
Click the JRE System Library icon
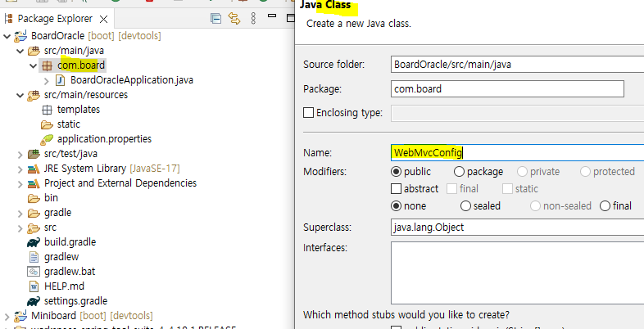[34, 169]
